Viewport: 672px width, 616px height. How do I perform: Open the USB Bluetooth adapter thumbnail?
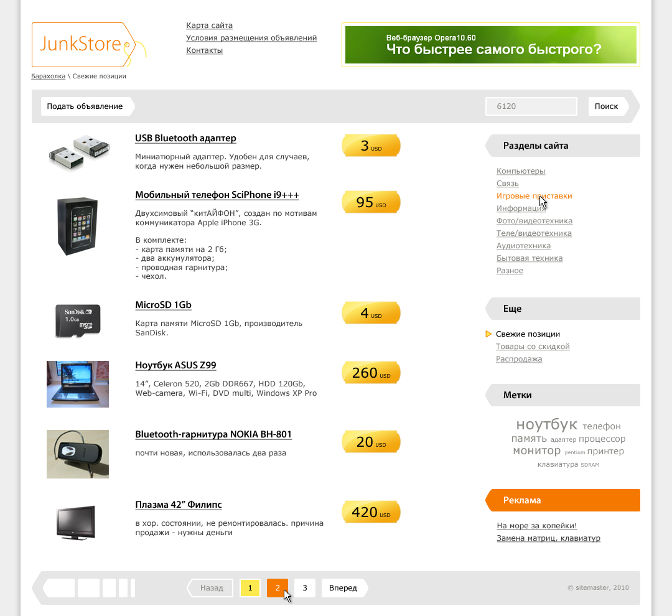tap(79, 152)
